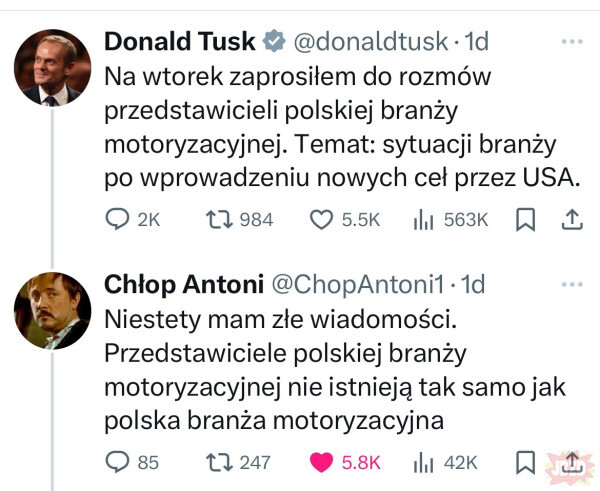Like Donald Tusk's tweet
The height and width of the screenshot is (491, 600).
pos(319,219)
